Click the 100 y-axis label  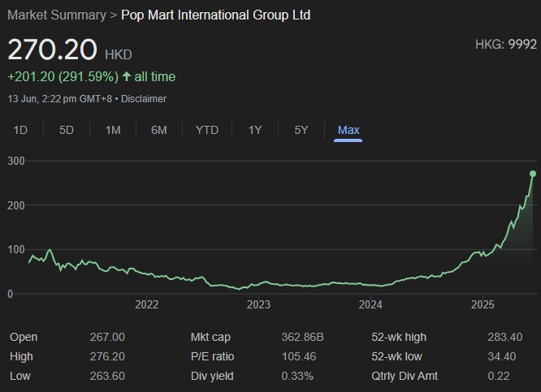(16, 250)
